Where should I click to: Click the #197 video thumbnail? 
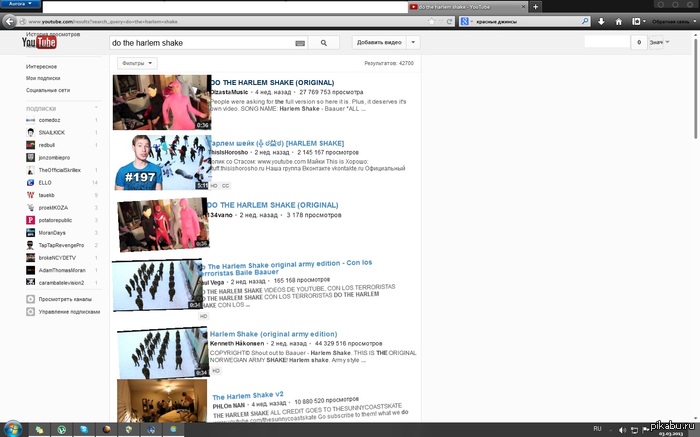click(x=162, y=162)
